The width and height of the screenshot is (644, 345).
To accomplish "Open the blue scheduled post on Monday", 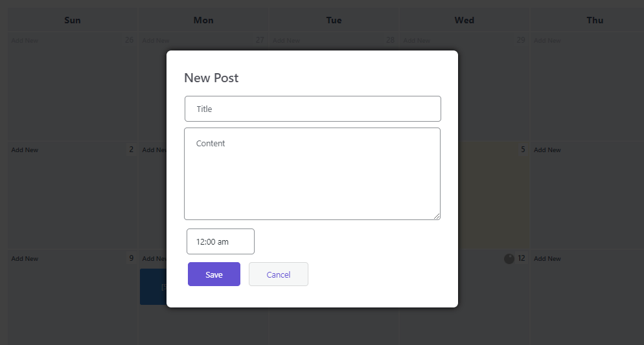I will coord(153,287).
